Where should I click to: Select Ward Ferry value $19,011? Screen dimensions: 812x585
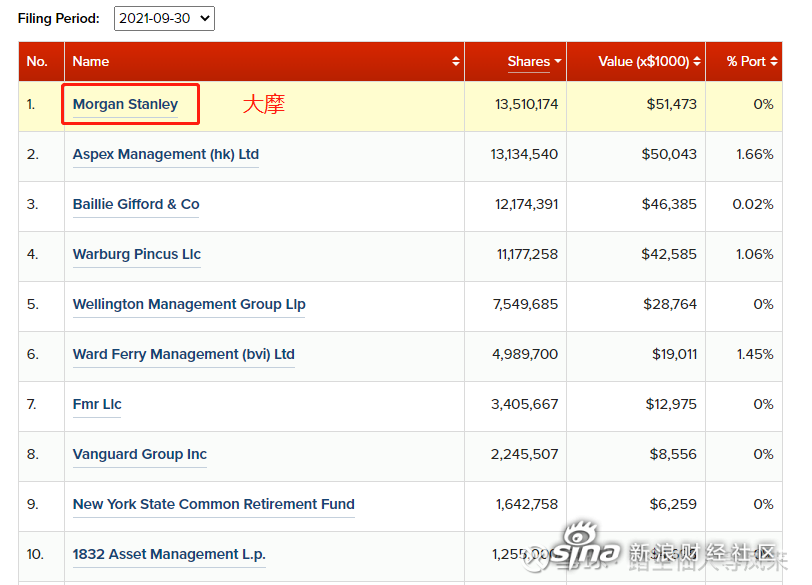coord(674,354)
